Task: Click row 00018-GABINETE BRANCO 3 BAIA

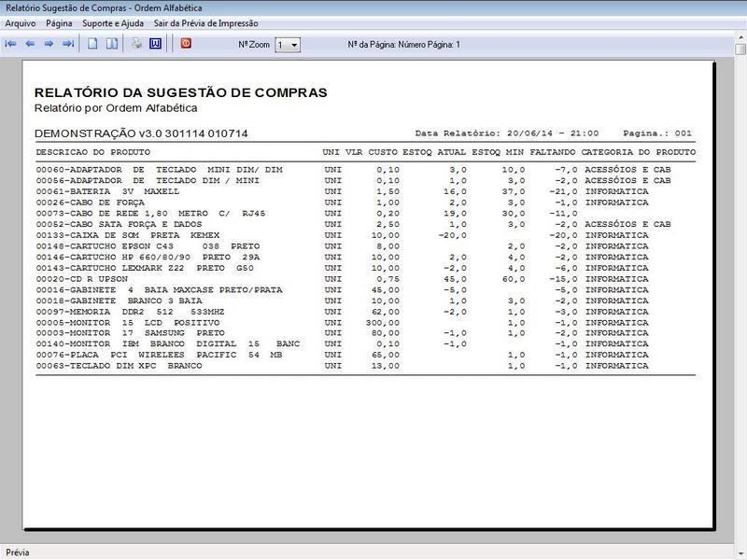Action: 343,301
